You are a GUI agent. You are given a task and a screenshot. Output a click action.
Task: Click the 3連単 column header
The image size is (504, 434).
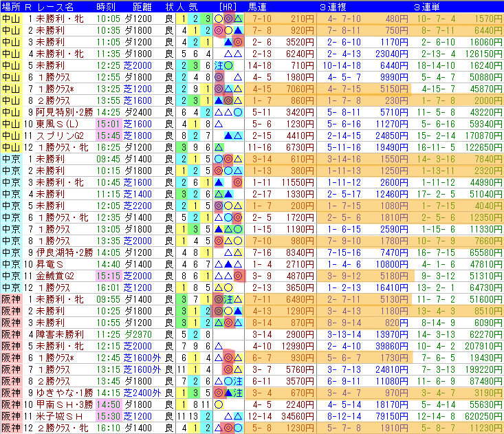click(426, 7)
